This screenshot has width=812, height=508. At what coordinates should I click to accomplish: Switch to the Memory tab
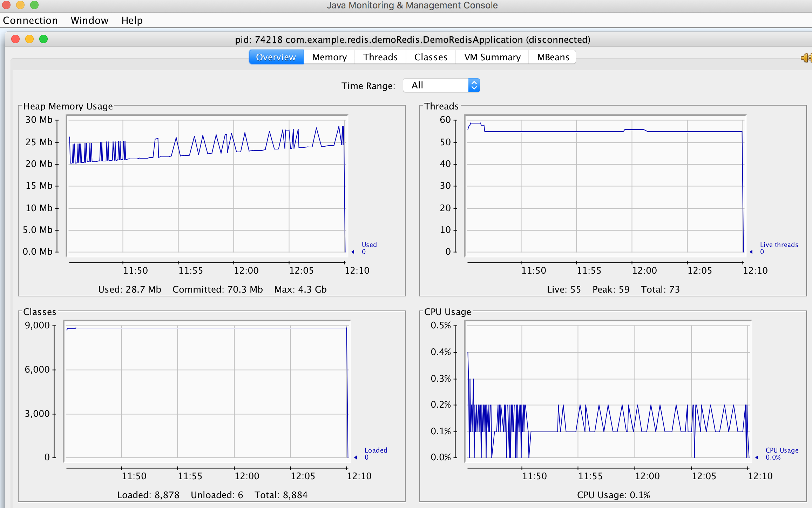(329, 57)
